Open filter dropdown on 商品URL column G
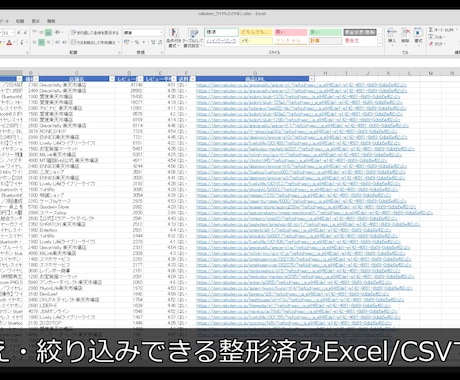The image size is (460, 380). [x=311, y=79]
